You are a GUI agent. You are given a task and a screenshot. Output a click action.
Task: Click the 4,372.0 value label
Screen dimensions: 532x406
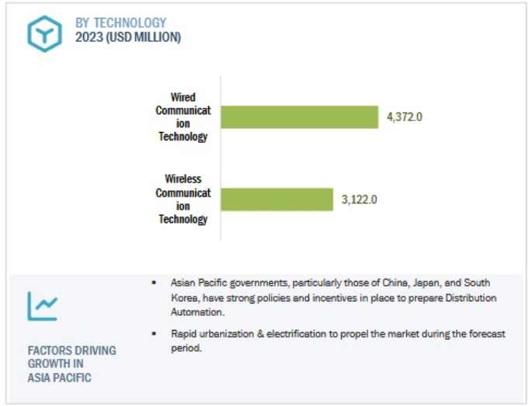coord(405,117)
